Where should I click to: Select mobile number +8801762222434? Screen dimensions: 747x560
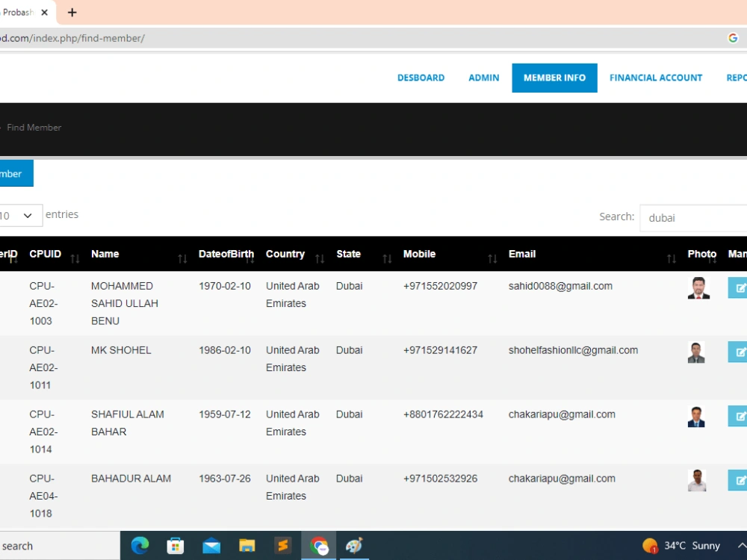pos(443,414)
